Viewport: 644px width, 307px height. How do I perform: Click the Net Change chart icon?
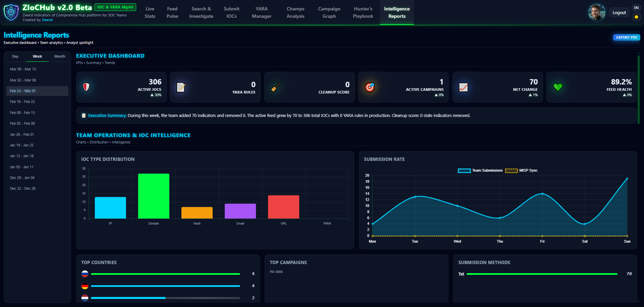click(464, 87)
